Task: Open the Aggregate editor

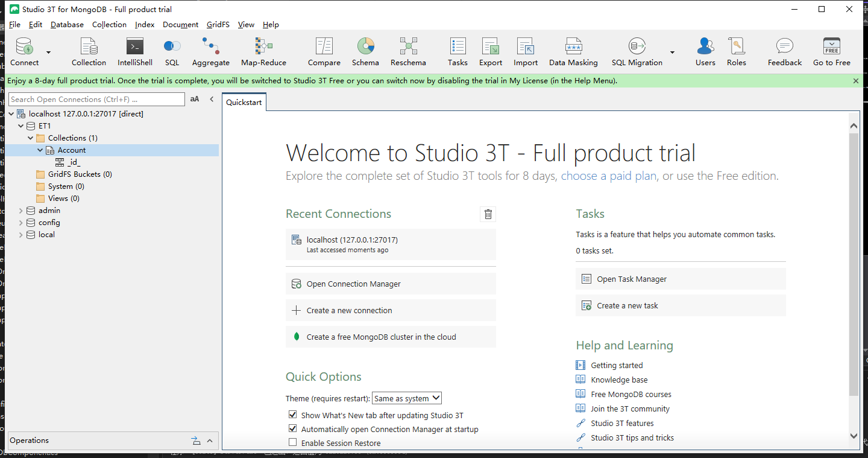Action: 210,52
